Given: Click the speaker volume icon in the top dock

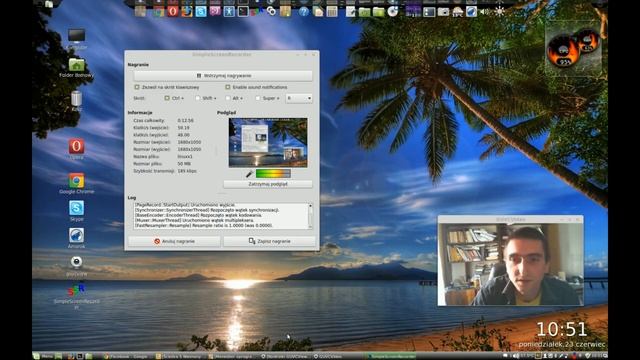Looking at the screenshot, I should point(485,12).
